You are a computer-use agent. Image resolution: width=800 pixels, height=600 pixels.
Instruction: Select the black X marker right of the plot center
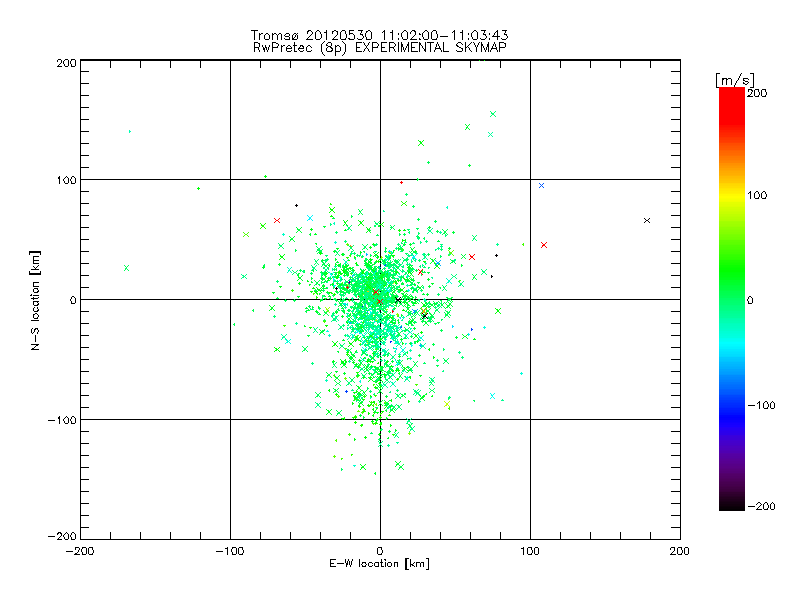coord(398,300)
